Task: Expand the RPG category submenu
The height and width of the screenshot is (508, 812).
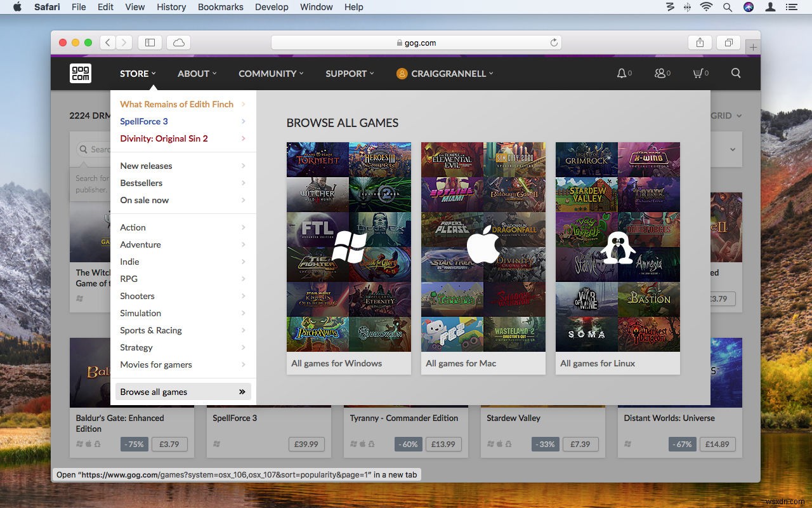Action: point(129,278)
